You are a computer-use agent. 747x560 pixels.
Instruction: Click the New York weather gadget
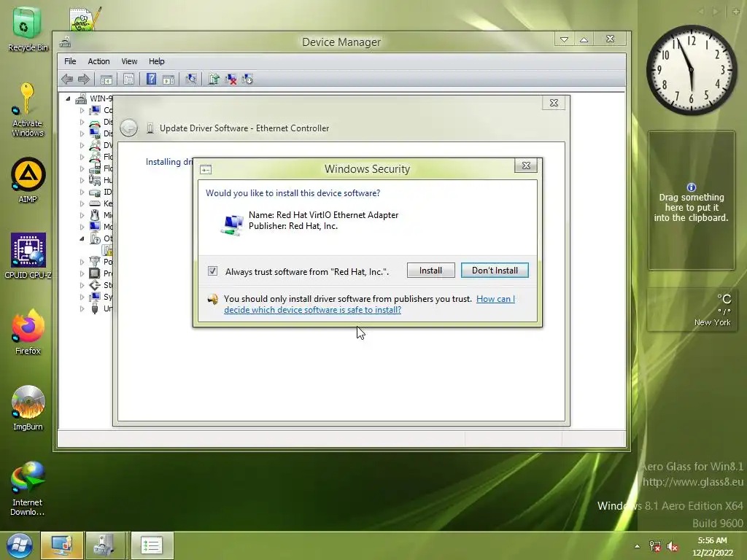[692, 309]
